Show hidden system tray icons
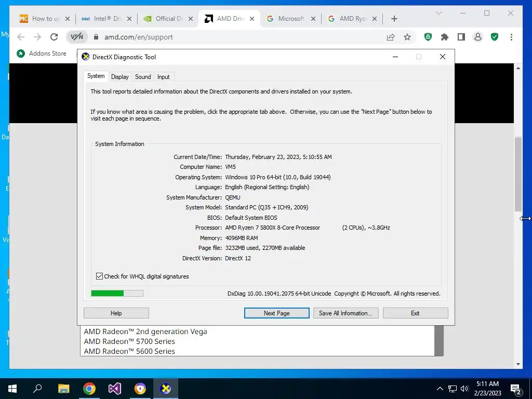This screenshot has height=399, width=532. [440, 389]
